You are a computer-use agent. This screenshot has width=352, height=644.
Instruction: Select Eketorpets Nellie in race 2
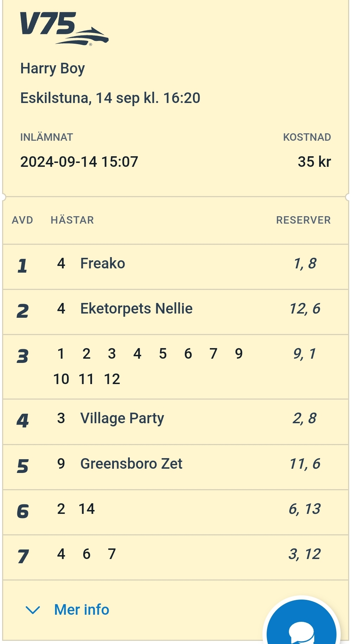pos(136,309)
